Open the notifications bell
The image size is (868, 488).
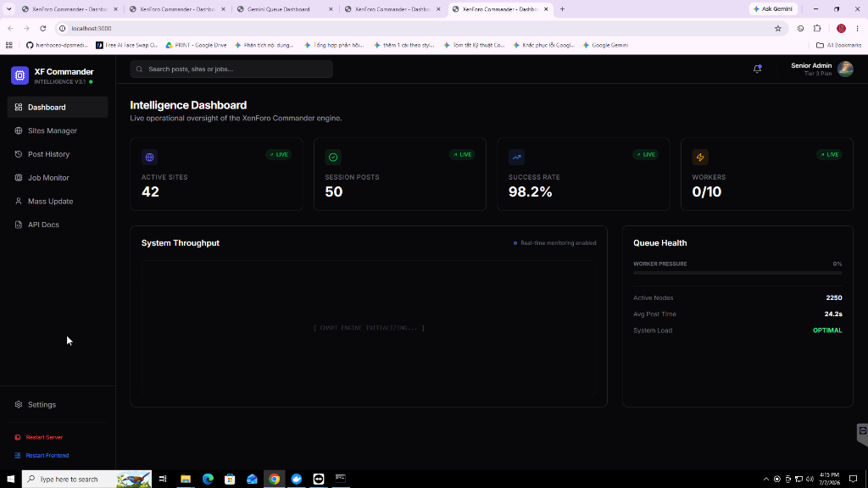pos(757,69)
